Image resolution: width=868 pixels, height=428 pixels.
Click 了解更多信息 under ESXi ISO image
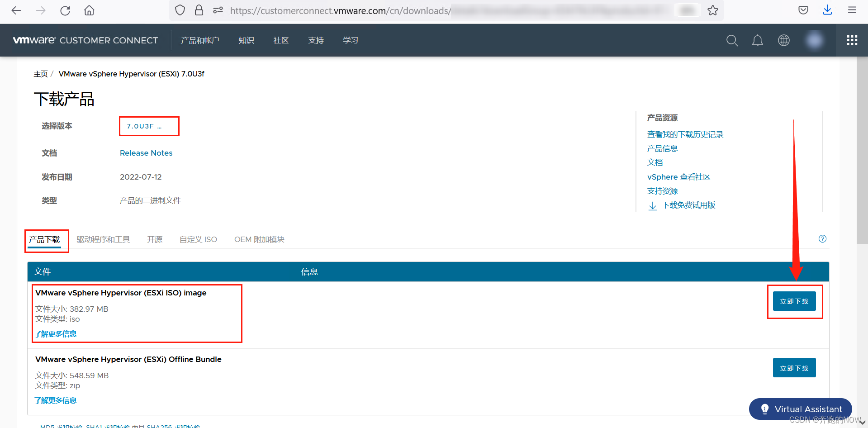tap(56, 334)
